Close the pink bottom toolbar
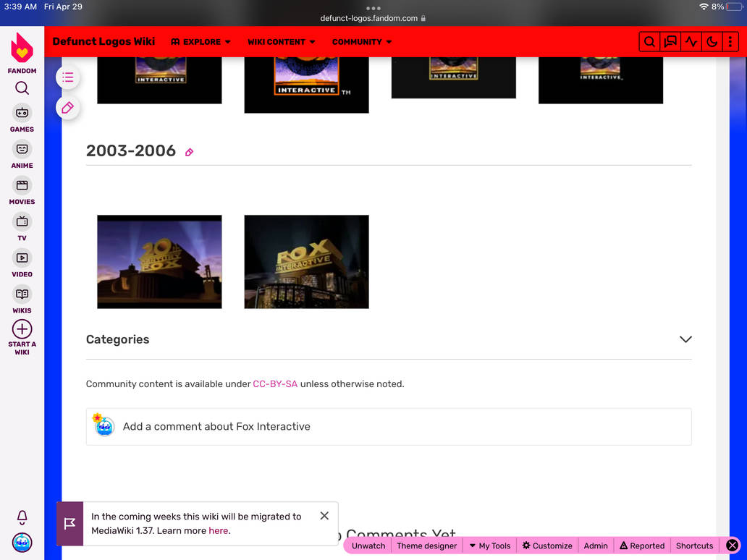The width and height of the screenshot is (747, 560). click(733, 546)
